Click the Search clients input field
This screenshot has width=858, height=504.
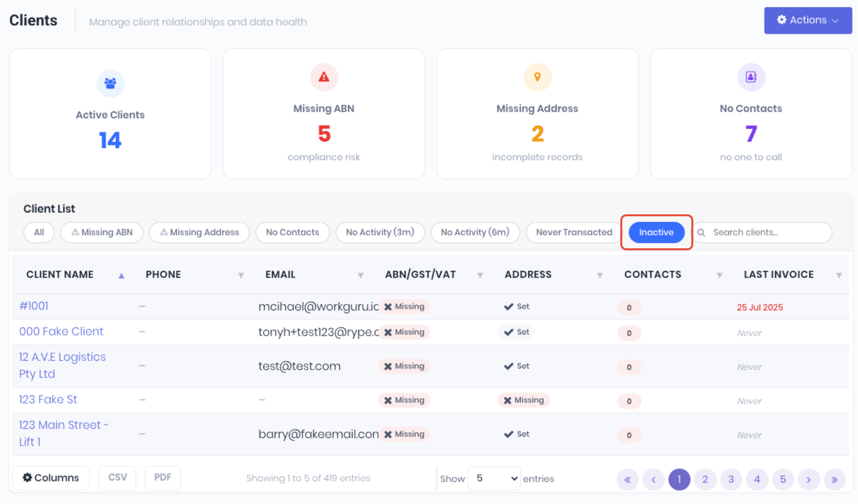763,233
